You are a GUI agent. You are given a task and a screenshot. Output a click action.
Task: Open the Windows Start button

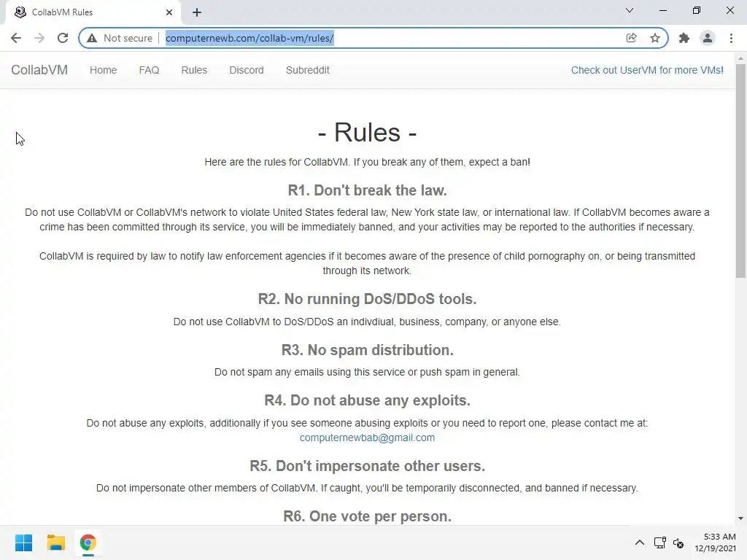point(24,542)
